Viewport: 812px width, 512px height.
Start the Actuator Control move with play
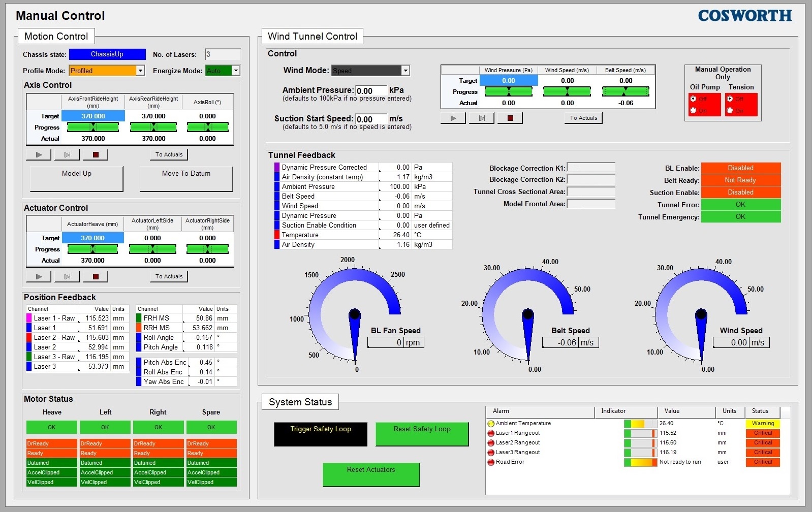[x=39, y=276]
